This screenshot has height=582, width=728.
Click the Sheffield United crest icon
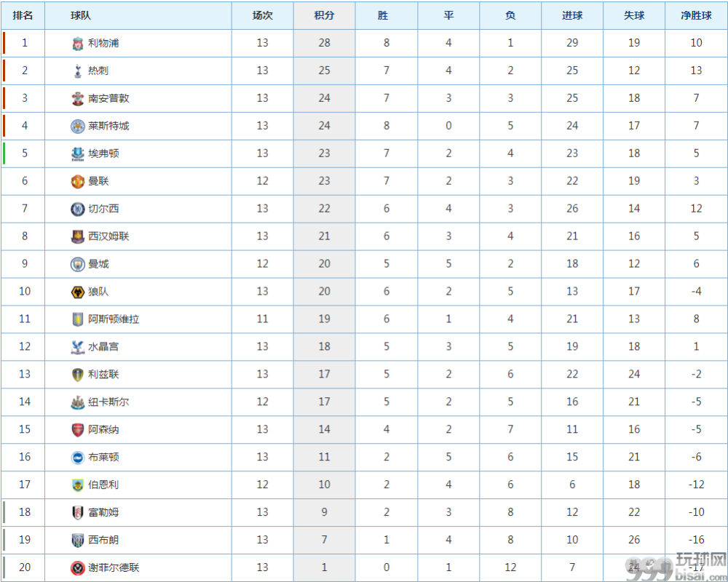point(78,567)
